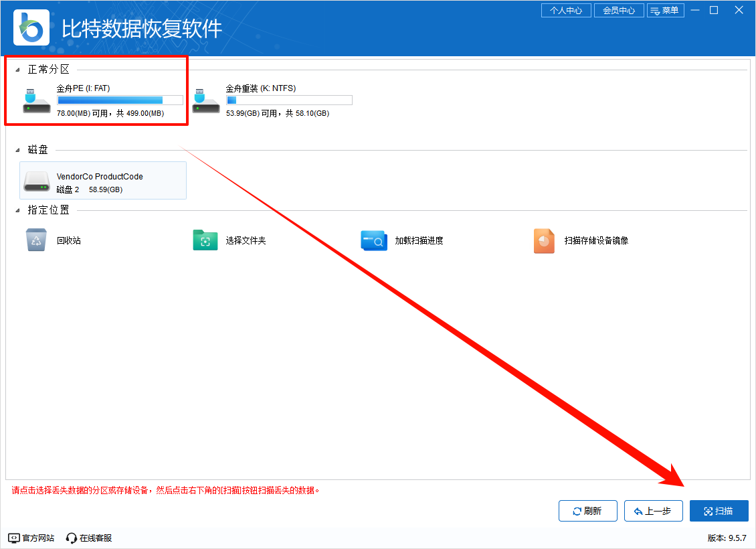This screenshot has height=549, width=756.
Task: Click the 版本: 9.5.7 text
Action: tap(727, 538)
